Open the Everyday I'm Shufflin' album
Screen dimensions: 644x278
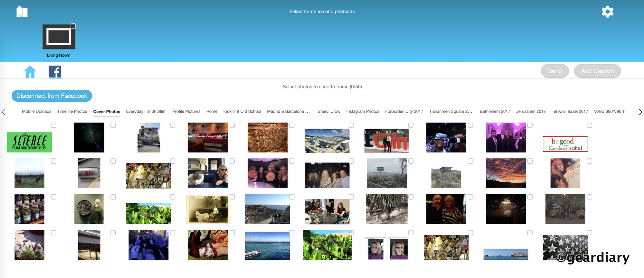146,111
